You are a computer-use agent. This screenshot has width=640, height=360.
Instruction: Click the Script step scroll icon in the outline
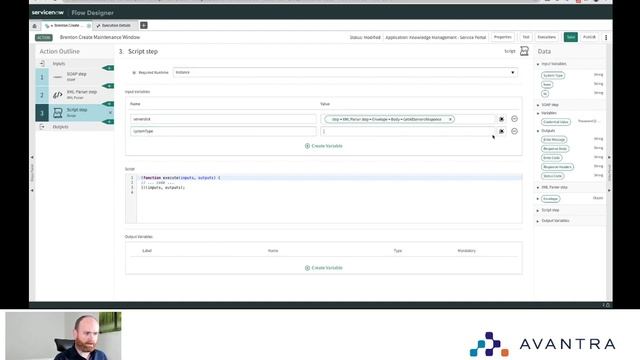(x=58, y=113)
